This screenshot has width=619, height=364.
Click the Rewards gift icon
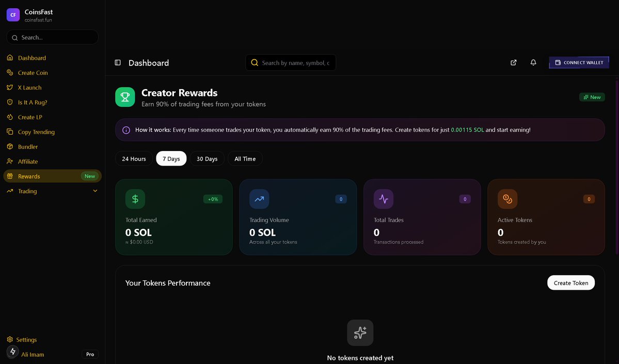pos(10,176)
